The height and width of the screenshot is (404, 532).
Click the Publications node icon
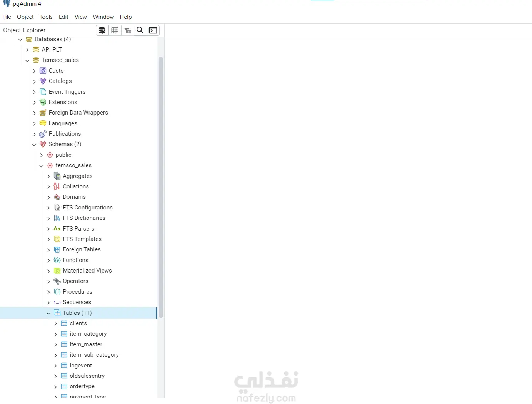[43, 134]
